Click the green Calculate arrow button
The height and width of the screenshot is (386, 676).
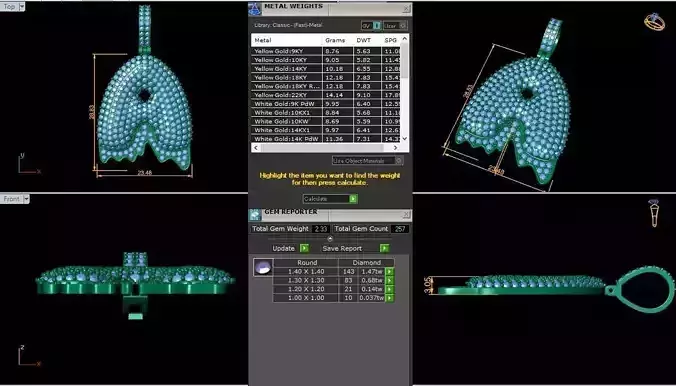point(353,199)
